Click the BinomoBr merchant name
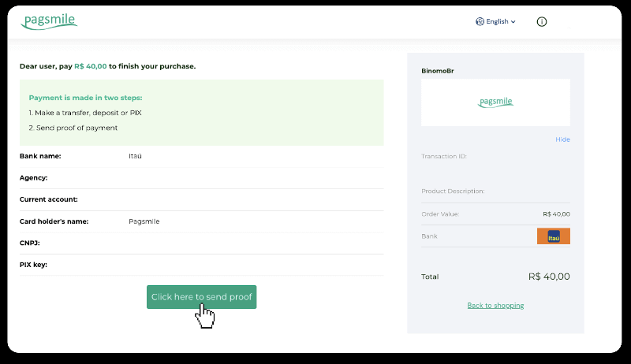The height and width of the screenshot is (364, 631). pyautogui.click(x=438, y=71)
